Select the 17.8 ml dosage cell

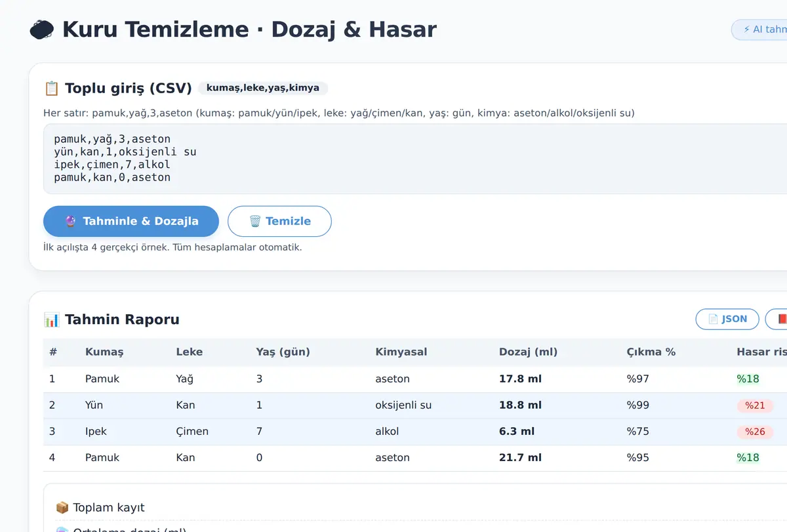click(x=520, y=379)
